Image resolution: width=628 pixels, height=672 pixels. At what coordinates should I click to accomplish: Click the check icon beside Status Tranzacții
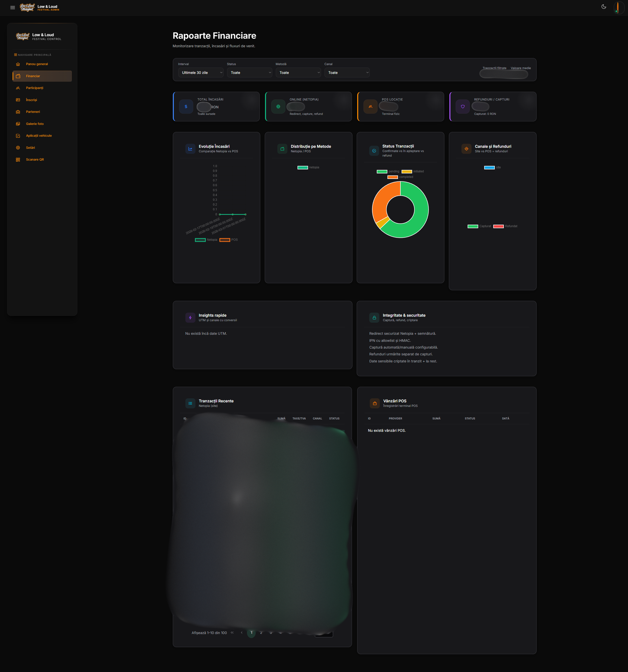coord(374,151)
